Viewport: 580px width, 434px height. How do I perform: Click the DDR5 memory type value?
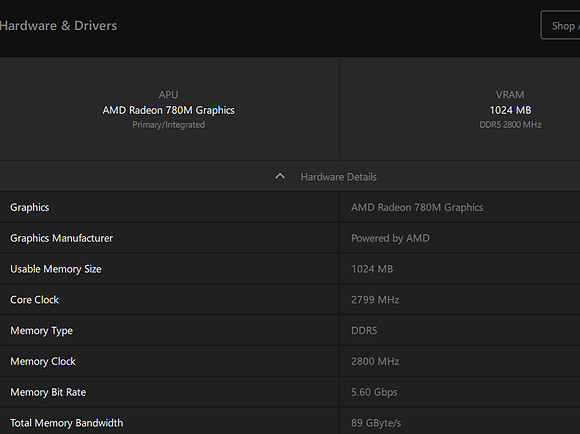[x=364, y=330]
